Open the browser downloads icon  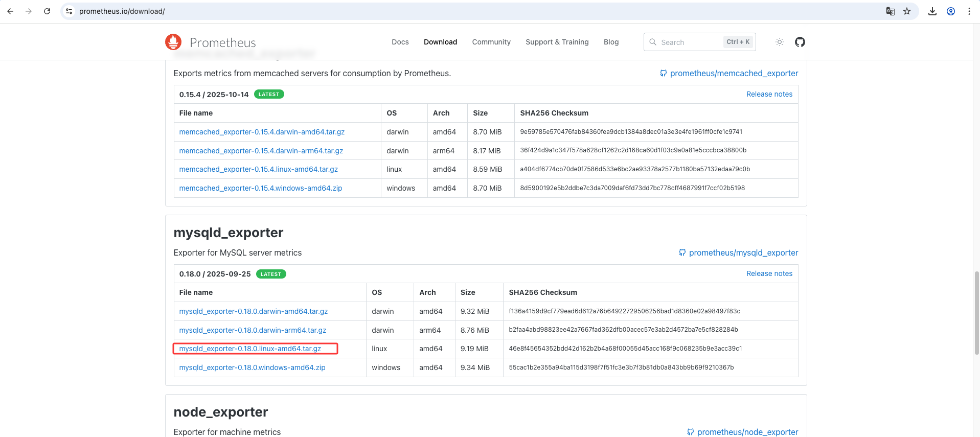[x=932, y=11]
